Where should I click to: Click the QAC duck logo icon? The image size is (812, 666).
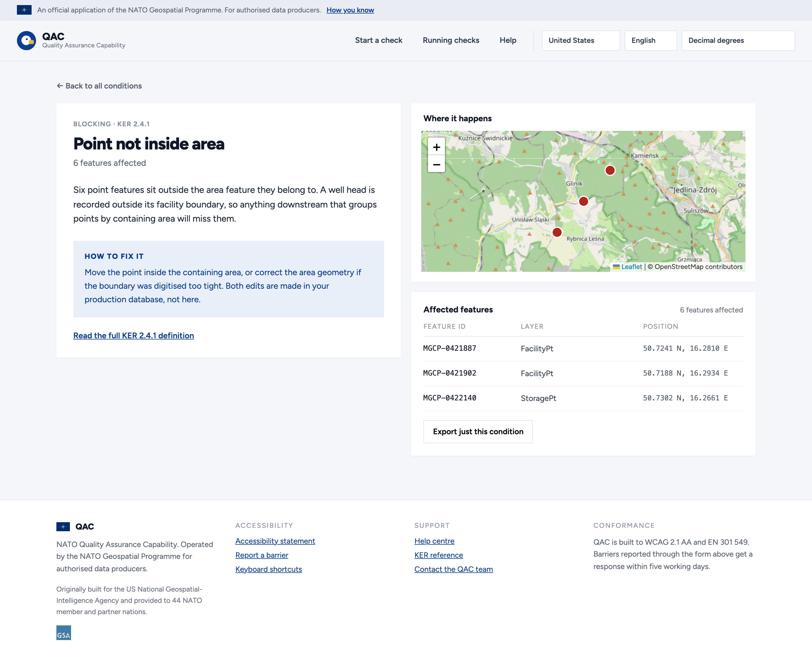pyautogui.click(x=27, y=41)
